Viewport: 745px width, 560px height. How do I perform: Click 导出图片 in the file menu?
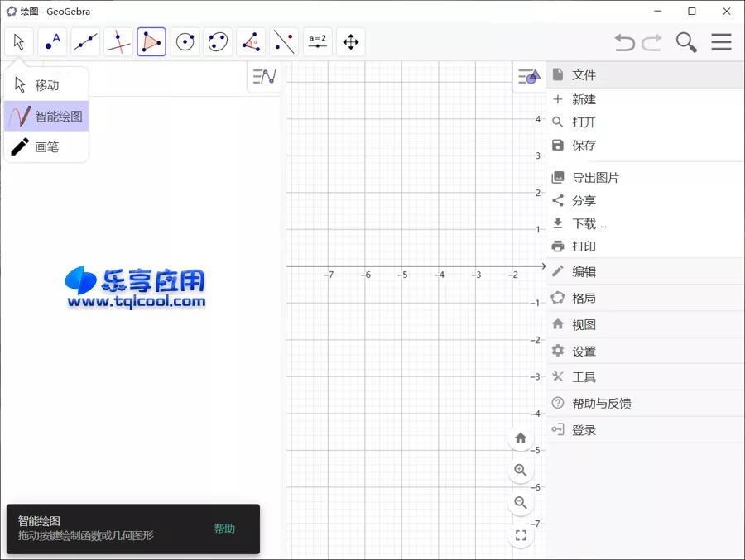click(595, 178)
